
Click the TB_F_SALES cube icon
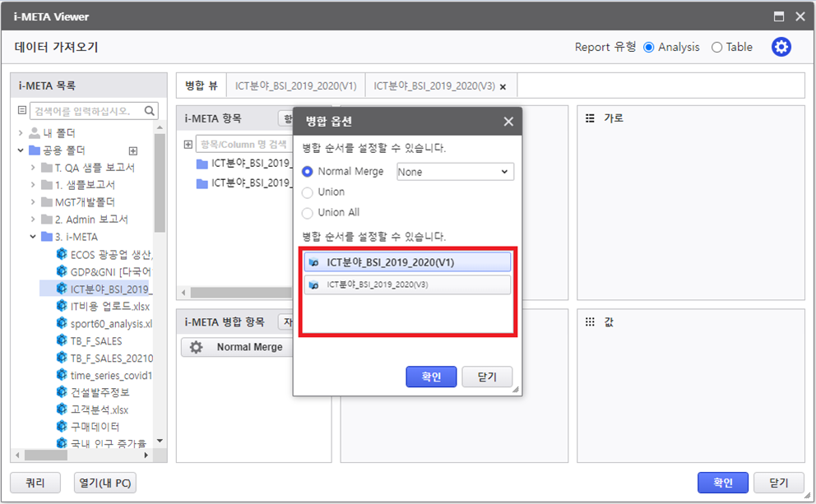pyautogui.click(x=61, y=340)
